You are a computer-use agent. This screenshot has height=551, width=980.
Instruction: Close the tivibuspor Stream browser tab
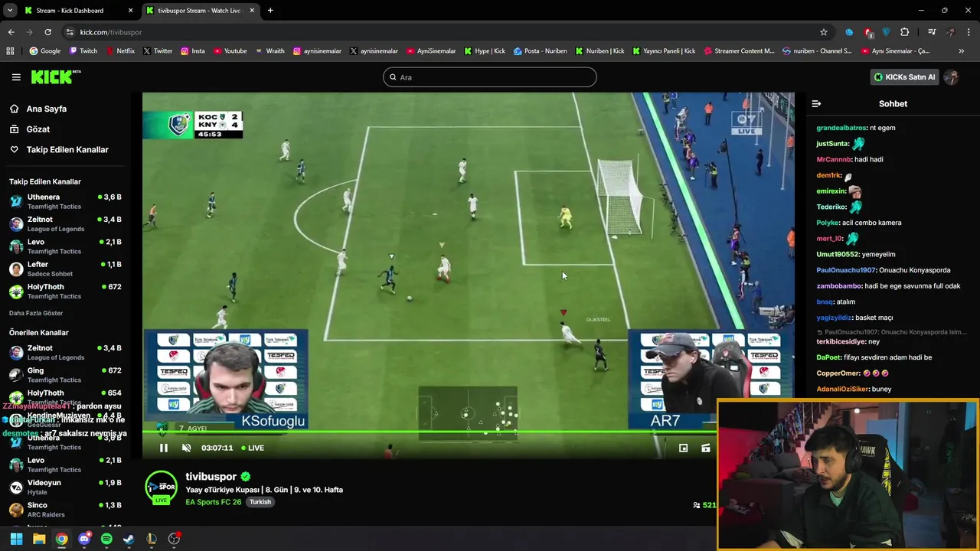click(x=252, y=11)
